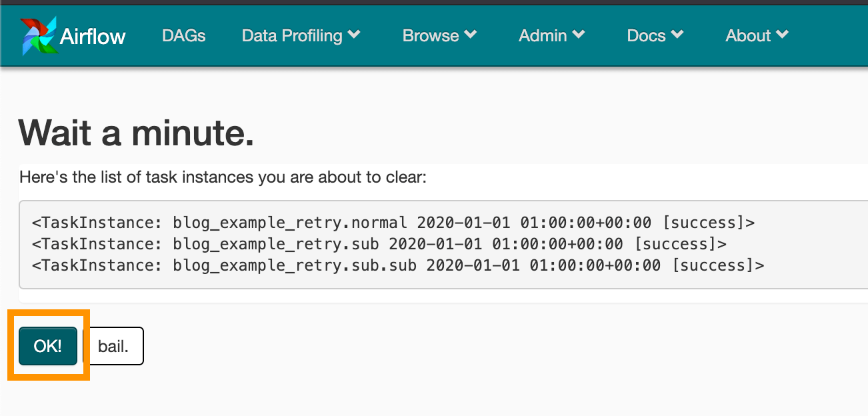Expand the chevron beside Admin
The height and width of the screenshot is (416, 868).
[579, 35]
